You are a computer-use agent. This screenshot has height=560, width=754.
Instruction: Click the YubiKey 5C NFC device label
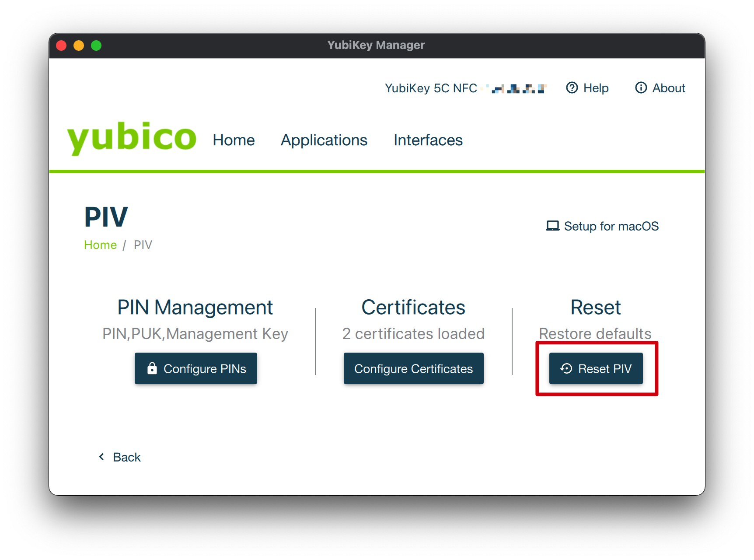coord(431,88)
